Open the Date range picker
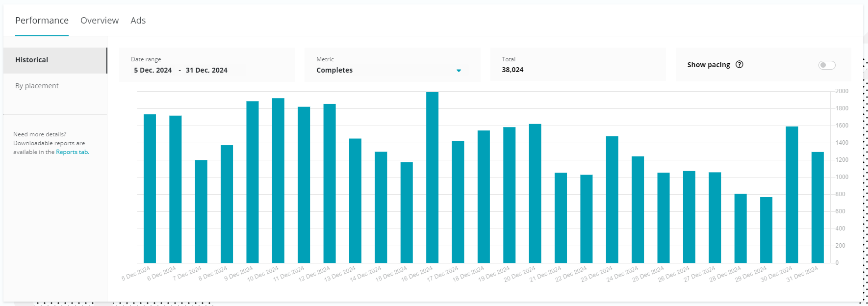Image resolution: width=868 pixels, height=306 pixels. 206,65
